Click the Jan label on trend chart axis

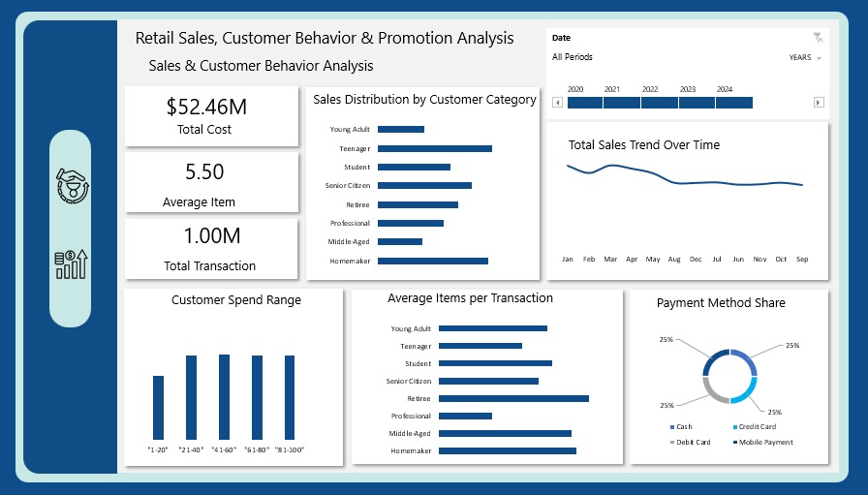coord(568,260)
